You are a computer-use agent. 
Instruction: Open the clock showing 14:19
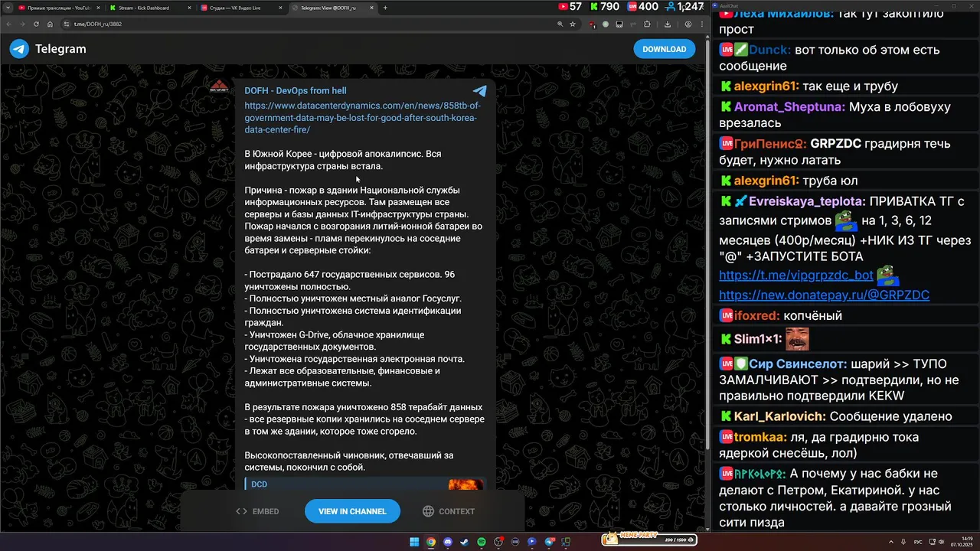[x=962, y=542]
